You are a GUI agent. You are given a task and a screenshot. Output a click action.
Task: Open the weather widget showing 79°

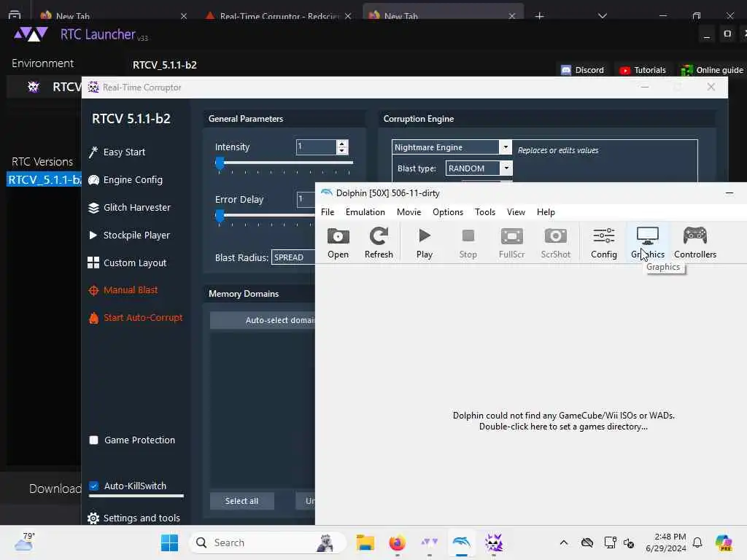pos(25,542)
